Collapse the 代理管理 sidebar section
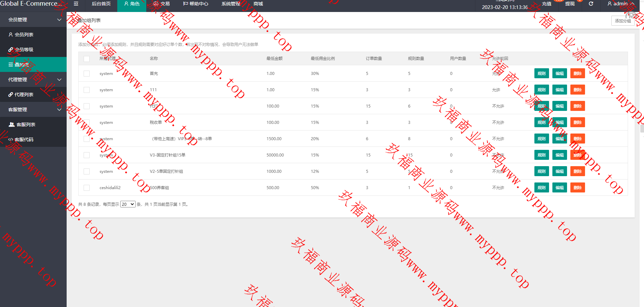This screenshot has width=644, height=307. tap(59, 80)
